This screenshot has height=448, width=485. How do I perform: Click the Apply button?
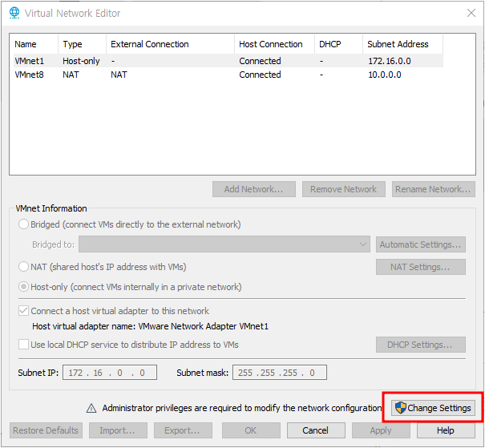381,430
